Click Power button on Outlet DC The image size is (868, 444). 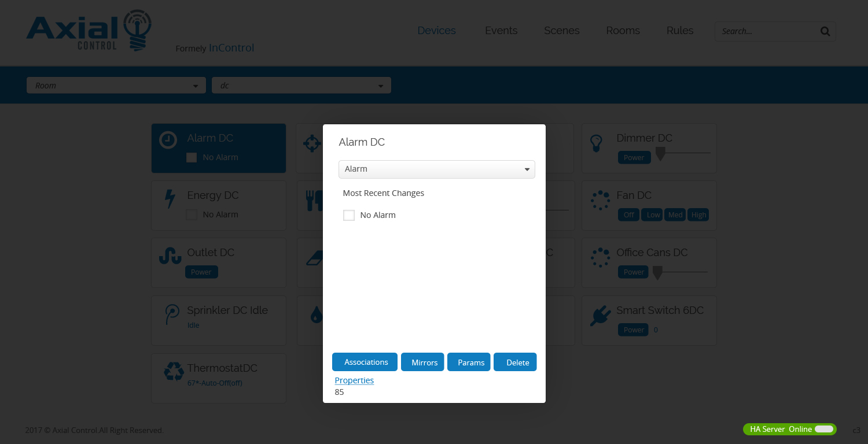pyautogui.click(x=201, y=272)
